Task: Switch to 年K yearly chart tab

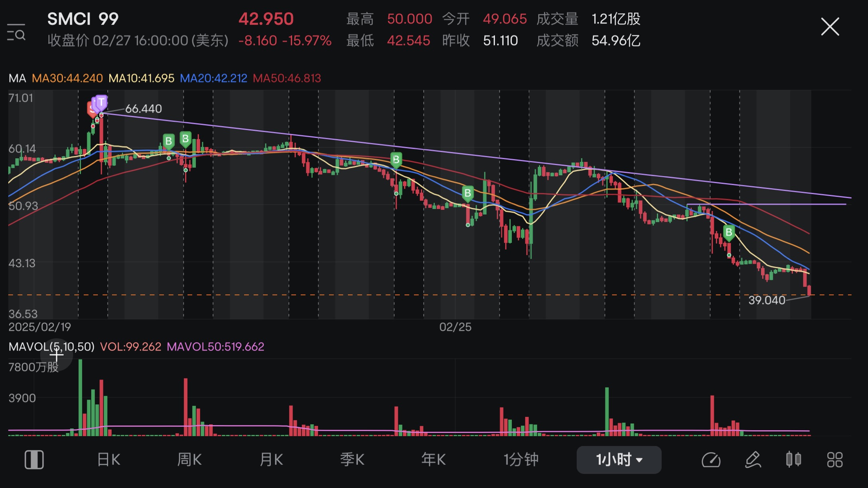Action: [x=433, y=460]
